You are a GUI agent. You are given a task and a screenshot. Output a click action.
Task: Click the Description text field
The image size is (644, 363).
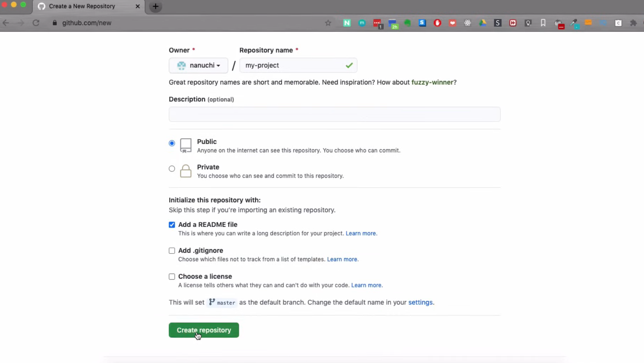334,114
